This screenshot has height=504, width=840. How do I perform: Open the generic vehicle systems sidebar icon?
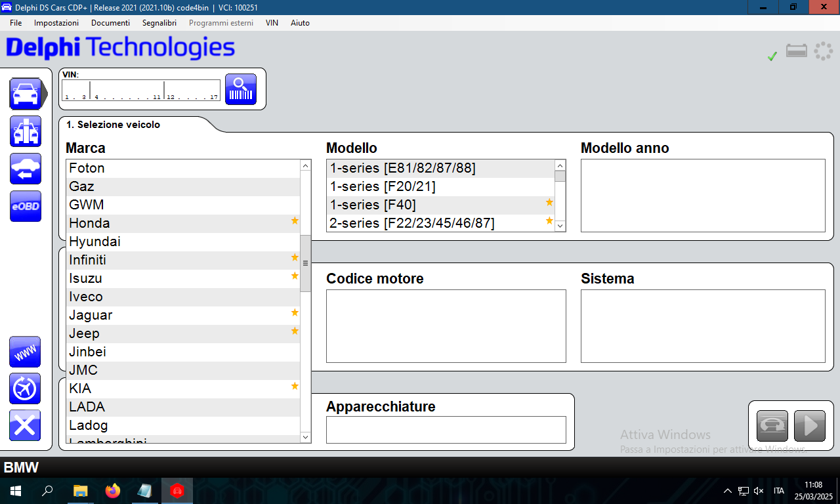25,131
